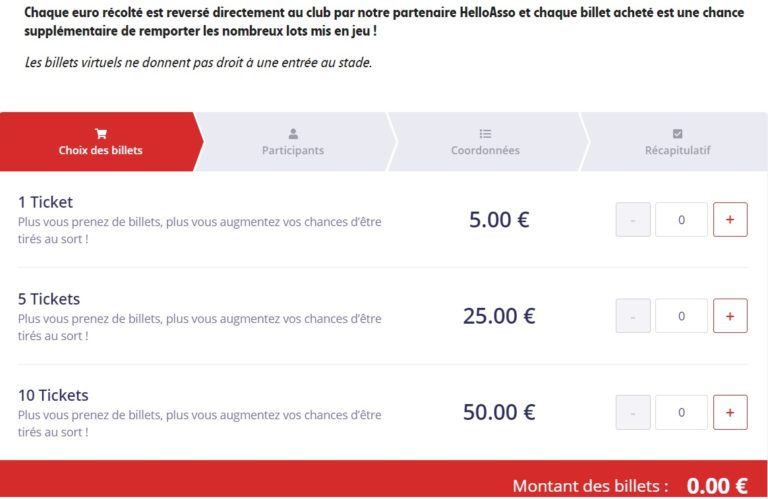Click the 5.00 € ticket price
This screenshot has height=499, width=768.
pyautogui.click(x=499, y=220)
